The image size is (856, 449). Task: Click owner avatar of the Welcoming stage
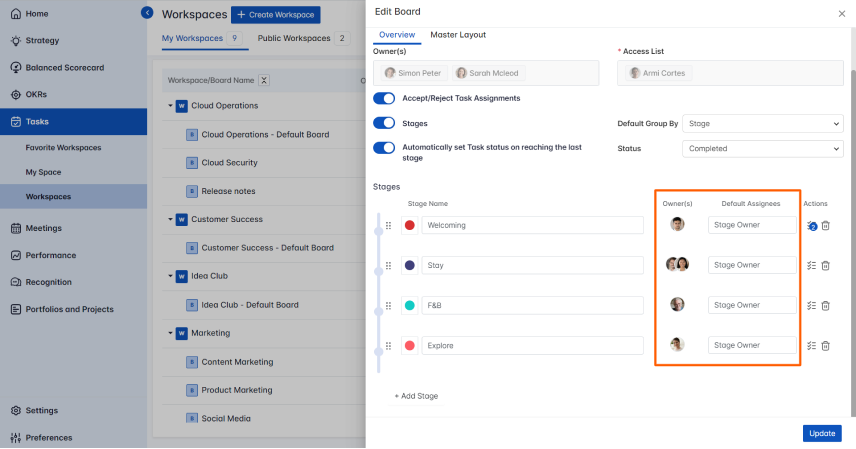pos(677,224)
